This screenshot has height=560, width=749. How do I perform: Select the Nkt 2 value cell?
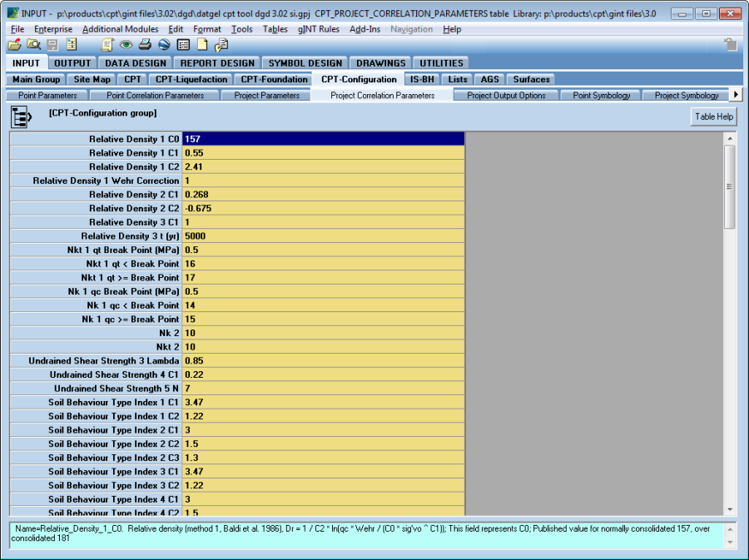click(x=323, y=347)
